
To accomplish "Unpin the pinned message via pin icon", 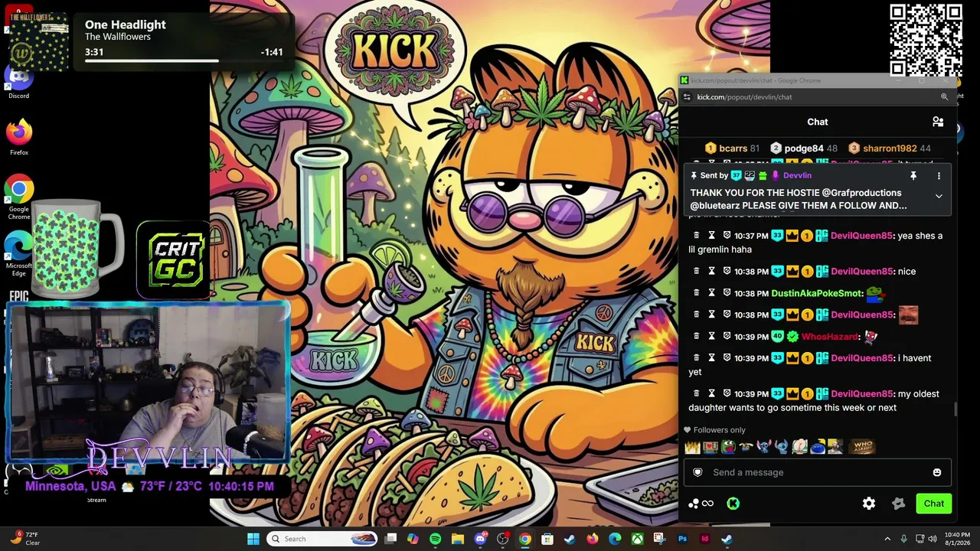I will (913, 176).
